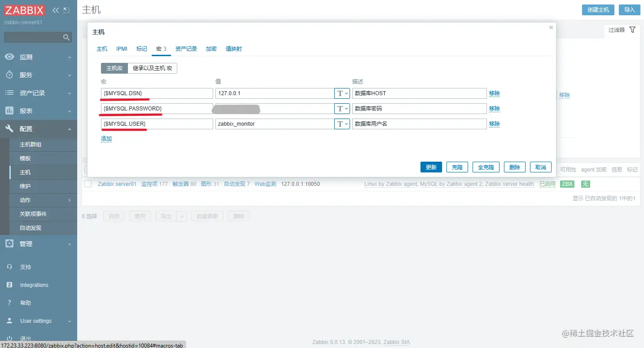Click the Z icon for Integrations
The image size is (644, 348).
pos(9,285)
